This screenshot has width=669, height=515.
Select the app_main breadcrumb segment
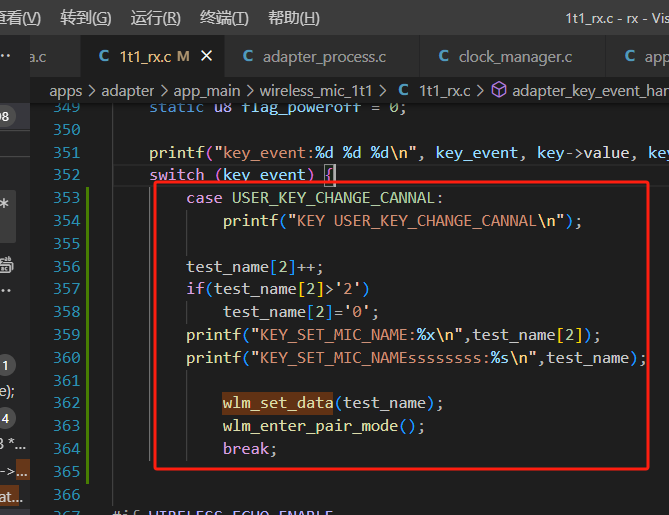207,91
